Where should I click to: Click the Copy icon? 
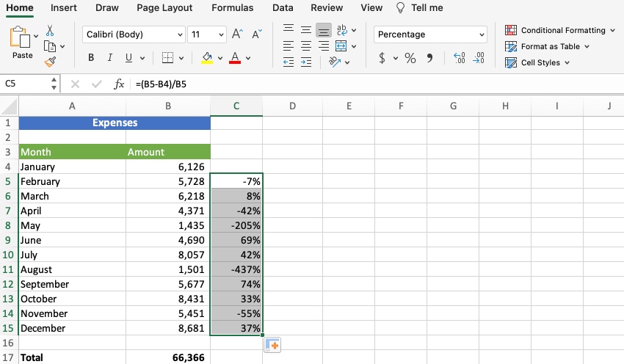point(50,46)
